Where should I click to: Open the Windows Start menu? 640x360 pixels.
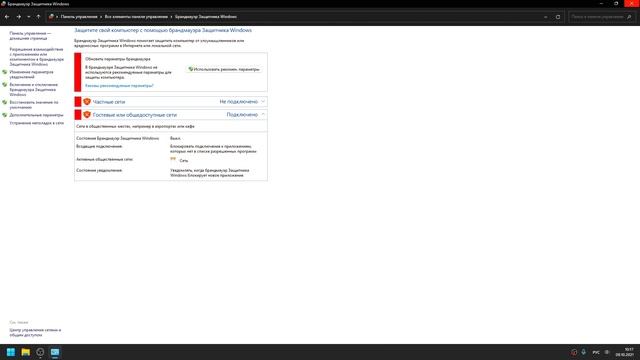[x=11, y=352]
